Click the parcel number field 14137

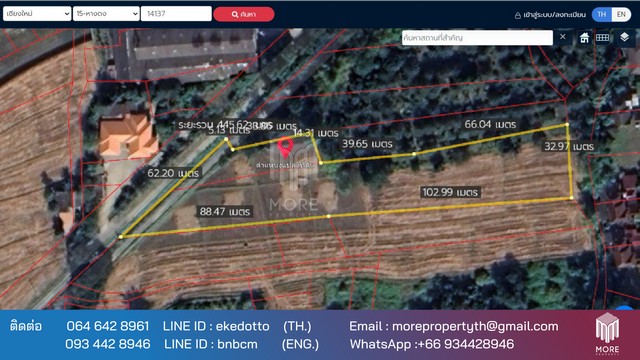coord(176,13)
